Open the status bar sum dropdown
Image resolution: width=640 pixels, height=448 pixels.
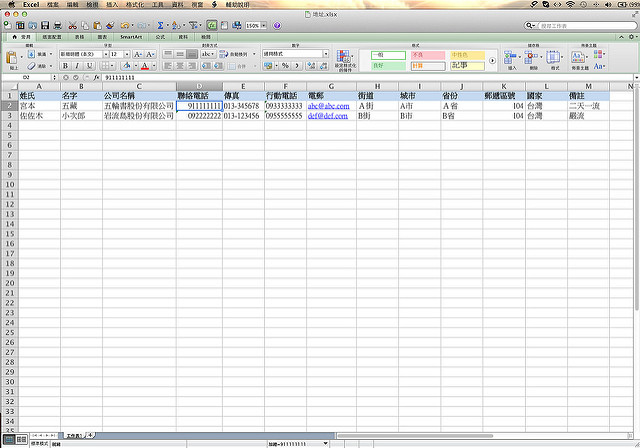click(x=325, y=444)
